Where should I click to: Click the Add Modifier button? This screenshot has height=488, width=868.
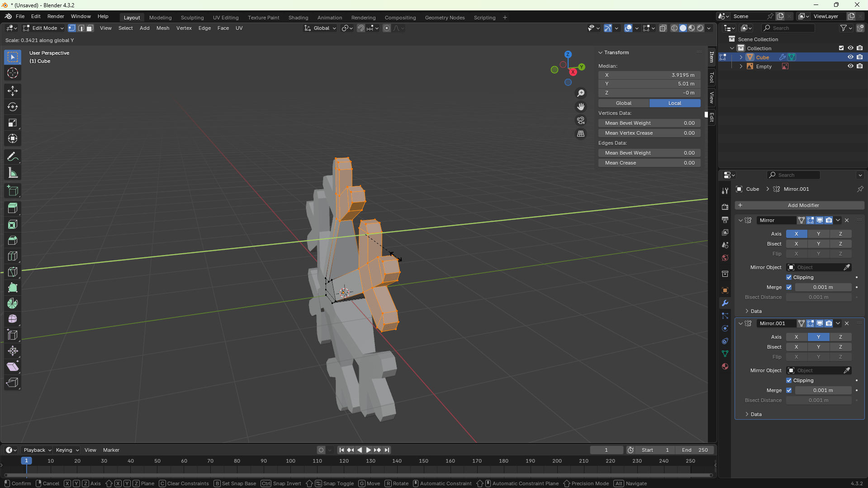pyautogui.click(x=799, y=205)
